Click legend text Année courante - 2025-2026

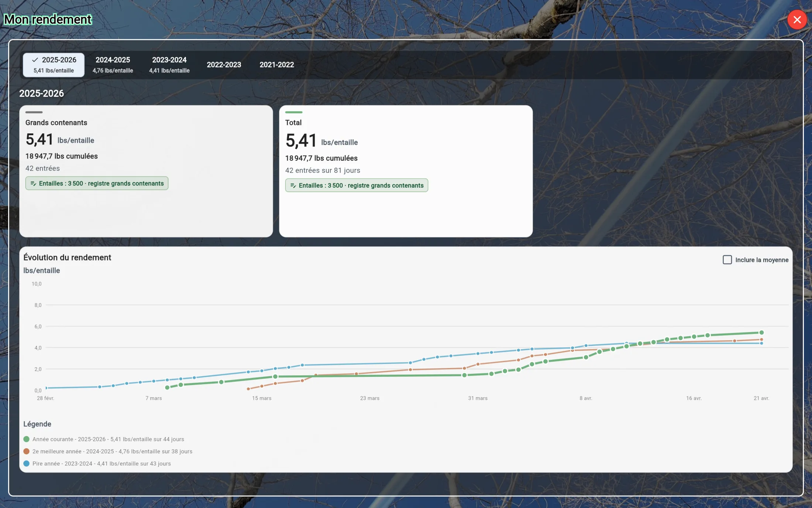click(x=108, y=439)
